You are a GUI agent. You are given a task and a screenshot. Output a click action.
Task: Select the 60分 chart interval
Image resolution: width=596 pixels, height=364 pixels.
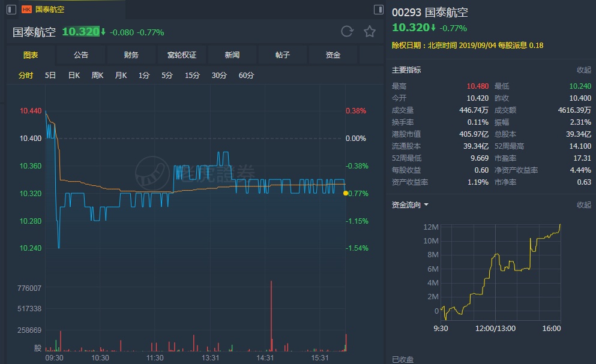pos(246,76)
